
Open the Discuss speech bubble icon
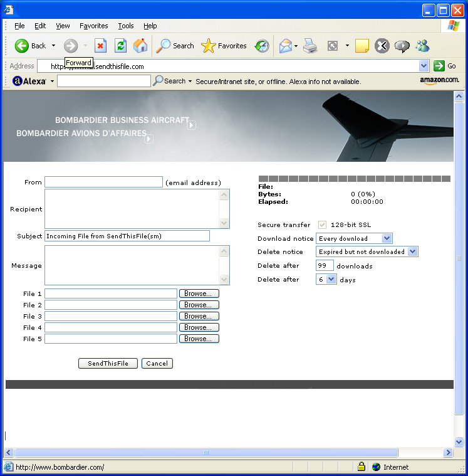pos(402,46)
